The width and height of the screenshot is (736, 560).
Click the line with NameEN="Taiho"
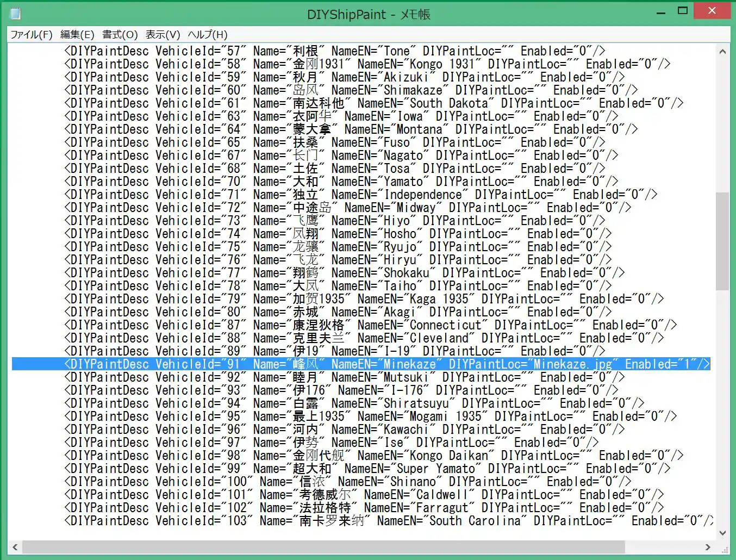click(x=338, y=286)
